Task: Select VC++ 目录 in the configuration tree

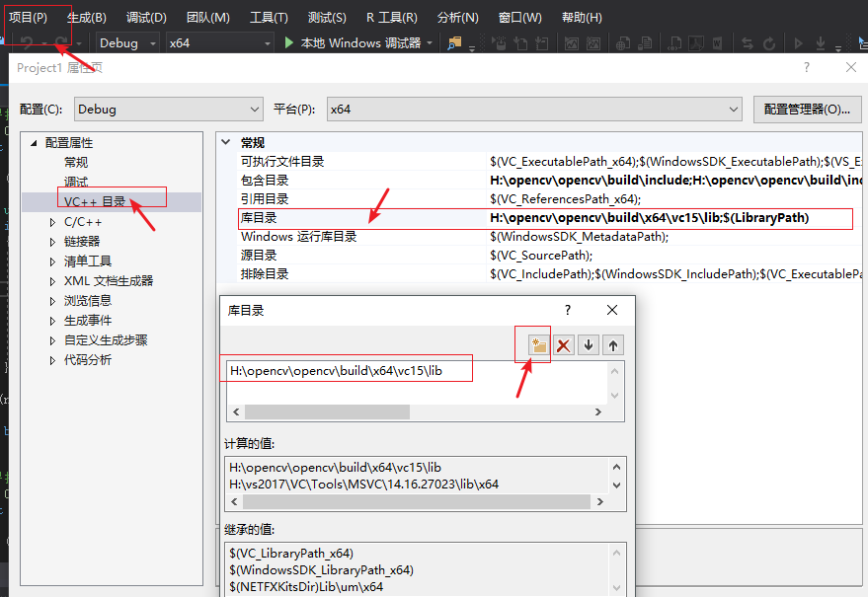Action: coord(95,201)
